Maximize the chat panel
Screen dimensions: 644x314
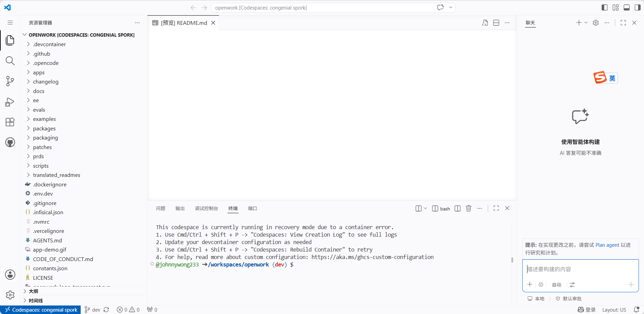(623, 23)
